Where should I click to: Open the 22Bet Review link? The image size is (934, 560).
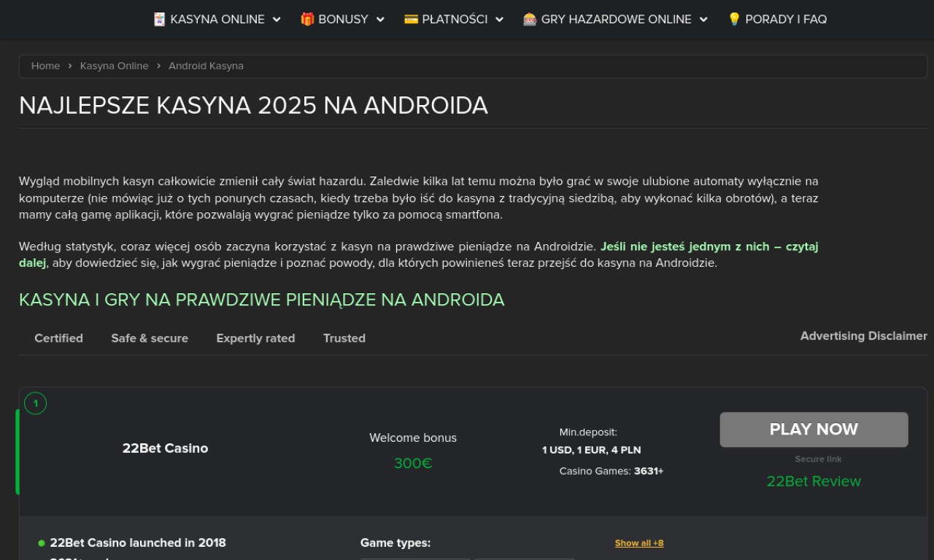(814, 481)
